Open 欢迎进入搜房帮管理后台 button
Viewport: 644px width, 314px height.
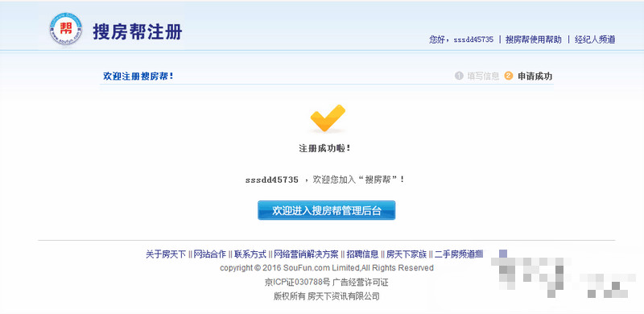[327, 210]
